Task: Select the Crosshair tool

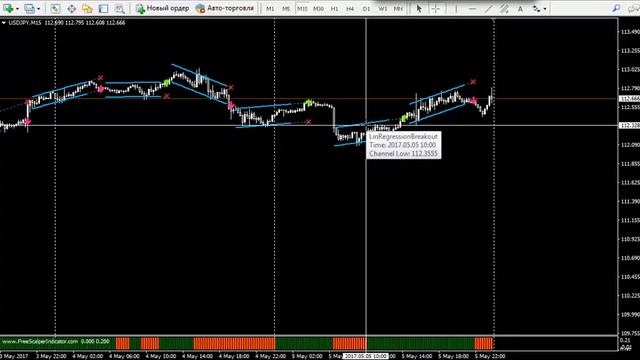Action: [x=436, y=9]
